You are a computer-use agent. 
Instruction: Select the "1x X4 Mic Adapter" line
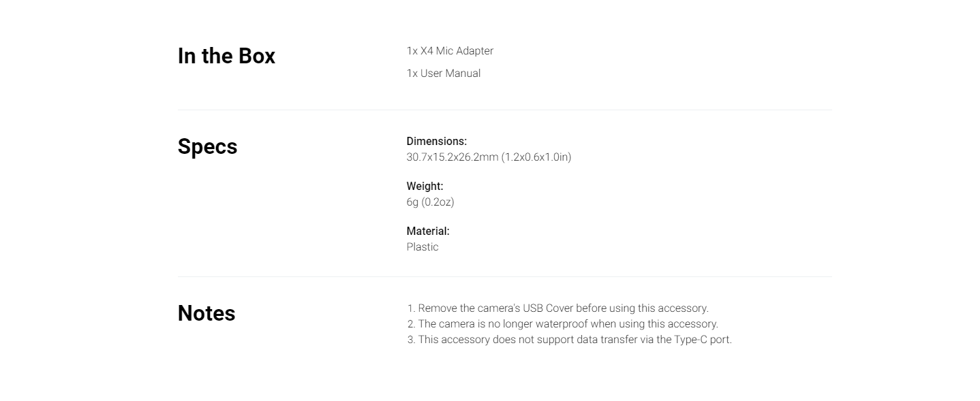(450, 51)
